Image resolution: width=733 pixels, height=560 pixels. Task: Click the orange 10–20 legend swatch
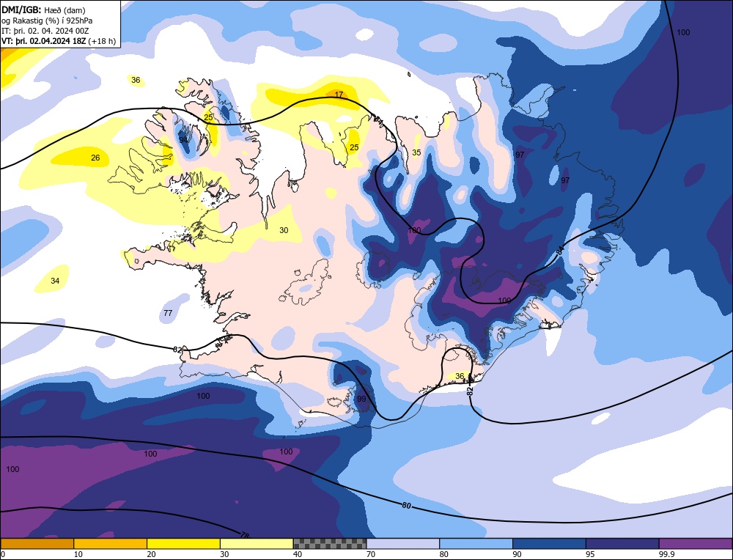[111, 543]
